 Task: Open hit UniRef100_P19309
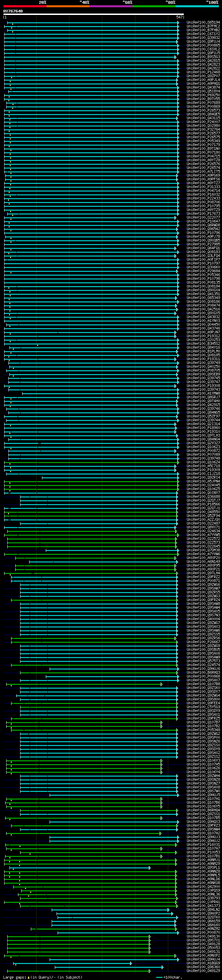(203, 470)
